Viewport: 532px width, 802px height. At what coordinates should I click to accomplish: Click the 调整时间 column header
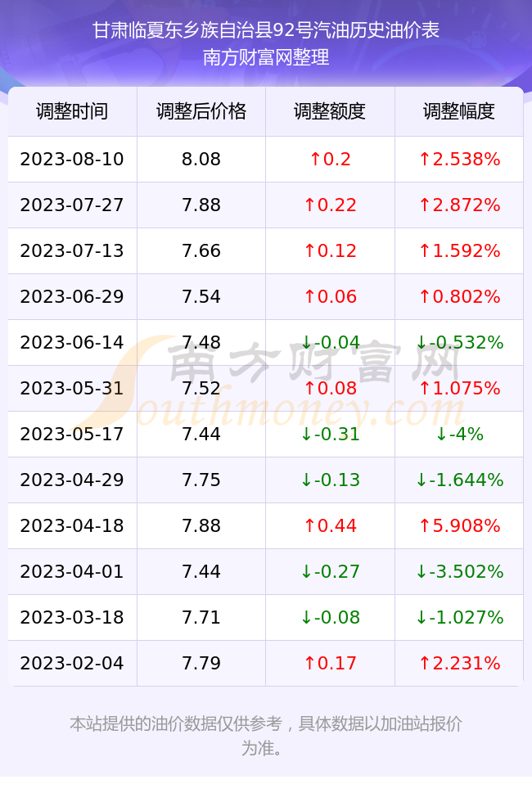point(72,111)
